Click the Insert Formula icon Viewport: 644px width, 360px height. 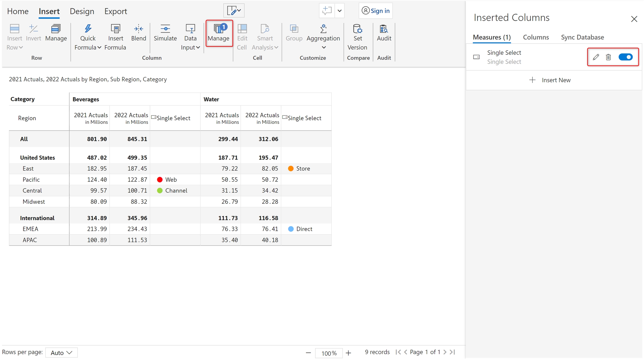(x=115, y=29)
